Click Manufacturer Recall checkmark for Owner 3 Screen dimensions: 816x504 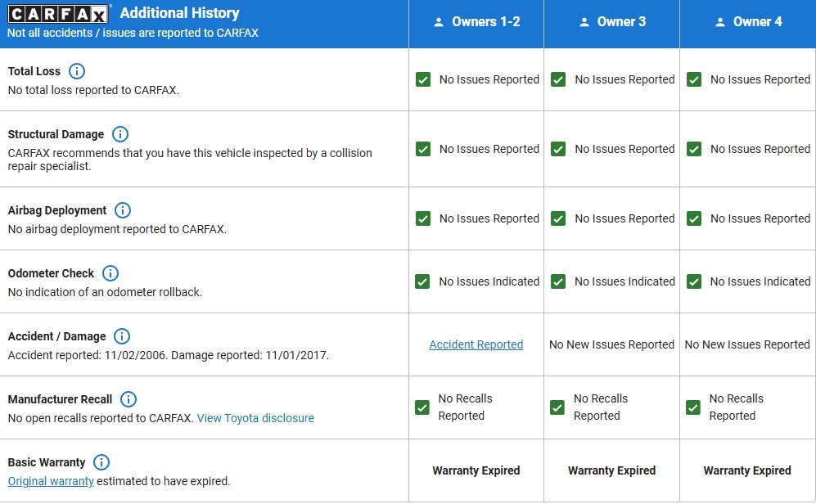(557, 407)
